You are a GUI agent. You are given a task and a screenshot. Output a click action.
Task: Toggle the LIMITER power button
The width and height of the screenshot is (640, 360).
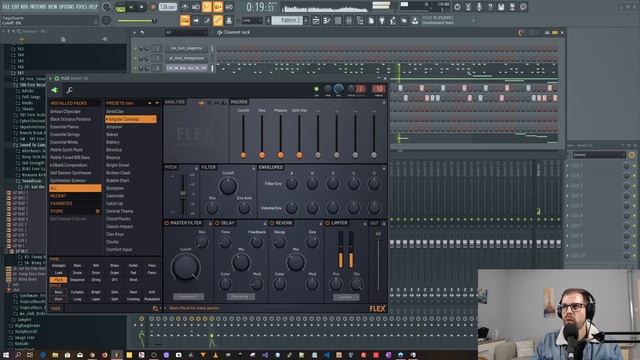pyautogui.click(x=327, y=223)
